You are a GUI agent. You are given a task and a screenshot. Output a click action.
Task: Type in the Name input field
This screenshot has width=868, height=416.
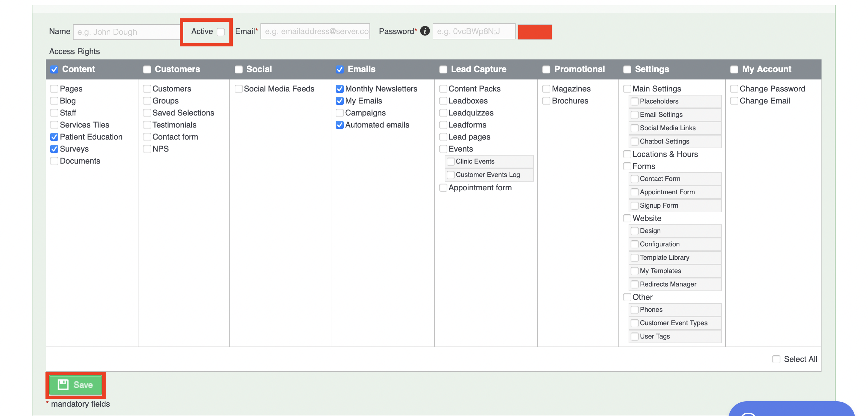pos(126,32)
